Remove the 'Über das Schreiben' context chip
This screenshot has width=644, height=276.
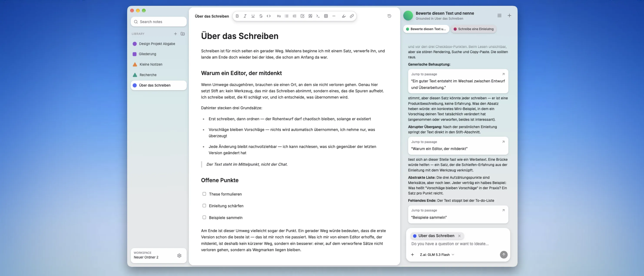tap(459, 236)
